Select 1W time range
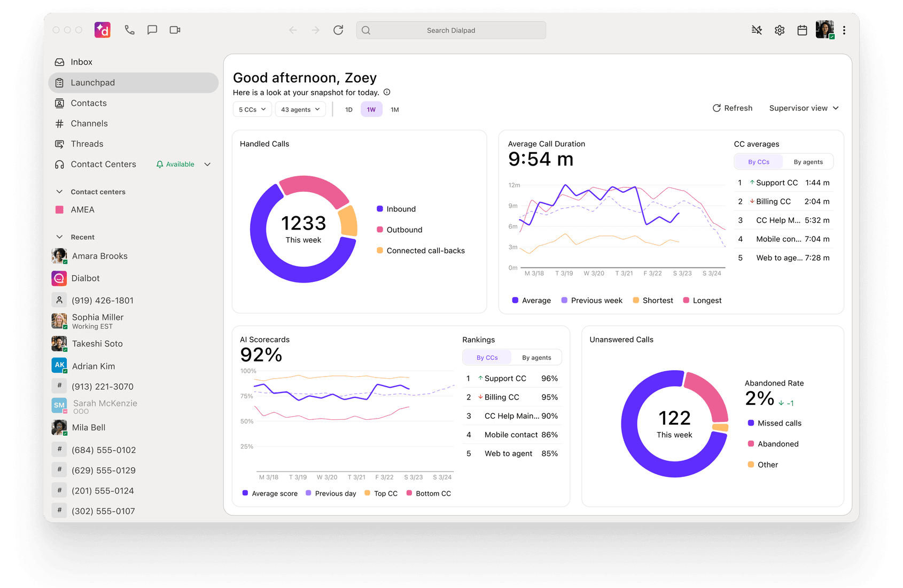 pyautogui.click(x=371, y=109)
